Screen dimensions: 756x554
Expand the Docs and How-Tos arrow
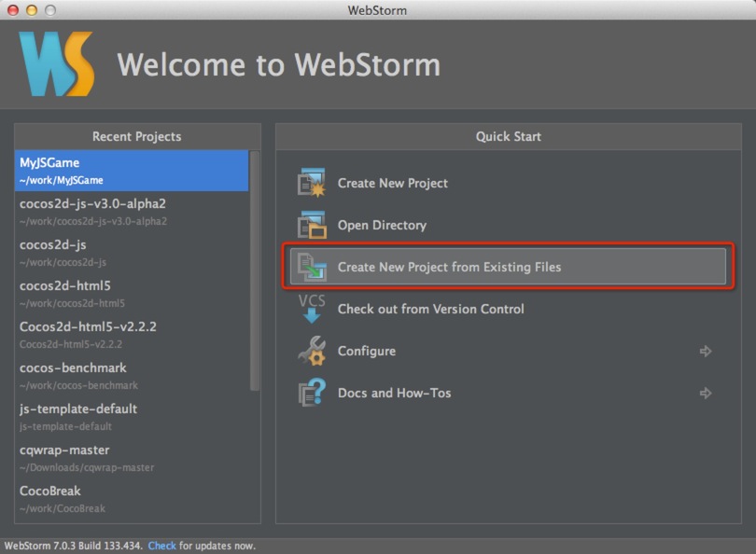point(706,393)
